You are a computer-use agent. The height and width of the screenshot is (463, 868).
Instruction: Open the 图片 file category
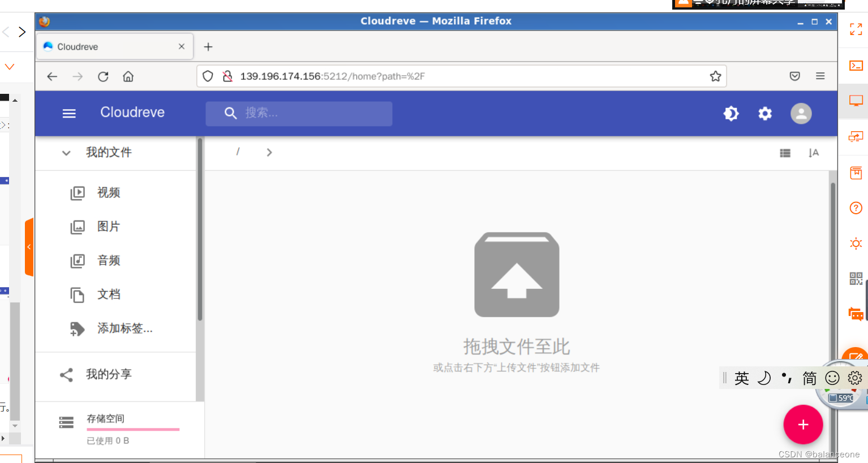tap(109, 226)
